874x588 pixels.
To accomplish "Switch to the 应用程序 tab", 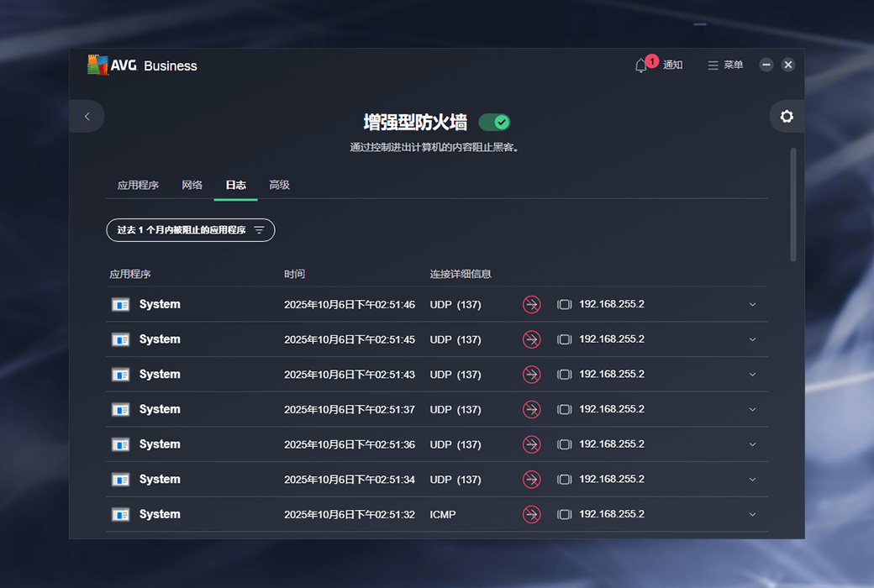I will pos(138,185).
